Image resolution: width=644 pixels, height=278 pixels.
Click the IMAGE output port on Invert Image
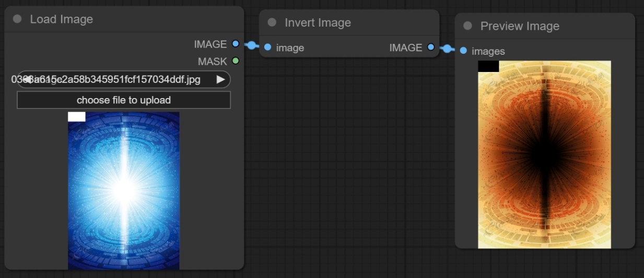431,47
